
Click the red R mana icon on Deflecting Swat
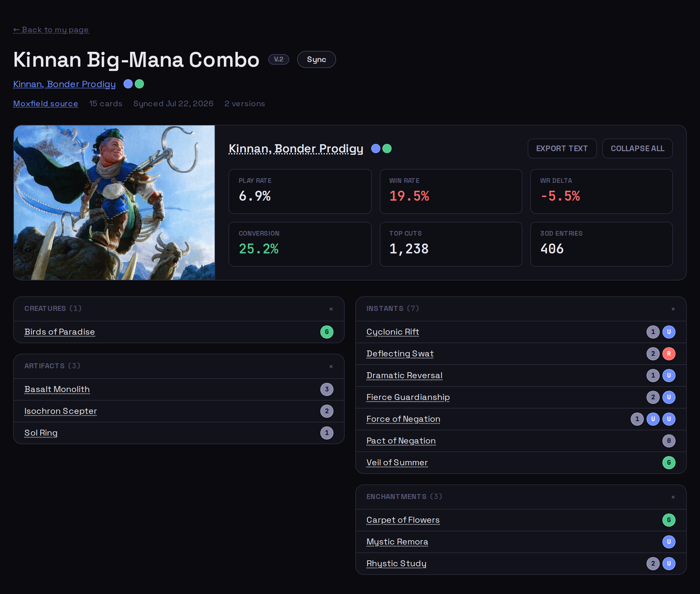[x=669, y=353]
